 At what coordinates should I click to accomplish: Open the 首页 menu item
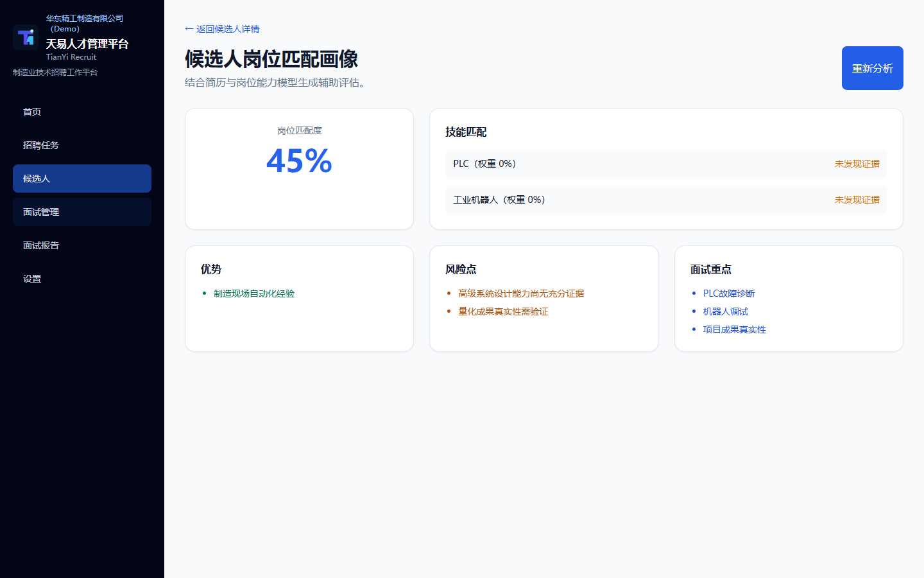tap(82, 112)
